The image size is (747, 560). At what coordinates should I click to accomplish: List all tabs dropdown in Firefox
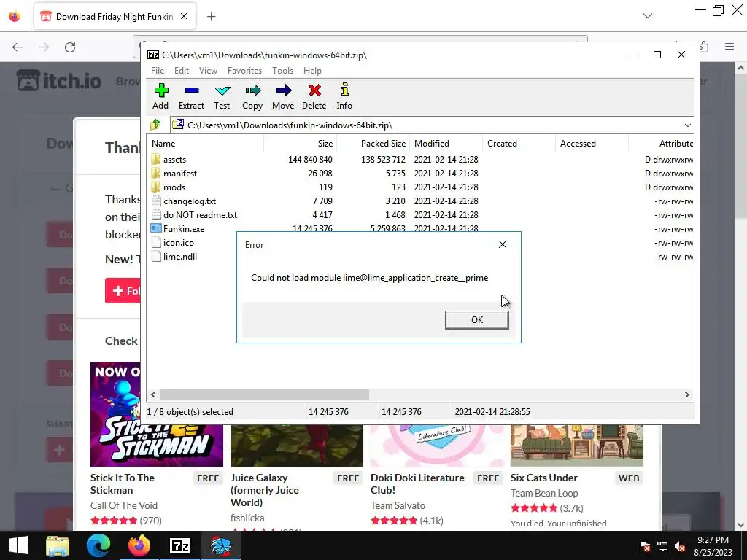tap(648, 16)
